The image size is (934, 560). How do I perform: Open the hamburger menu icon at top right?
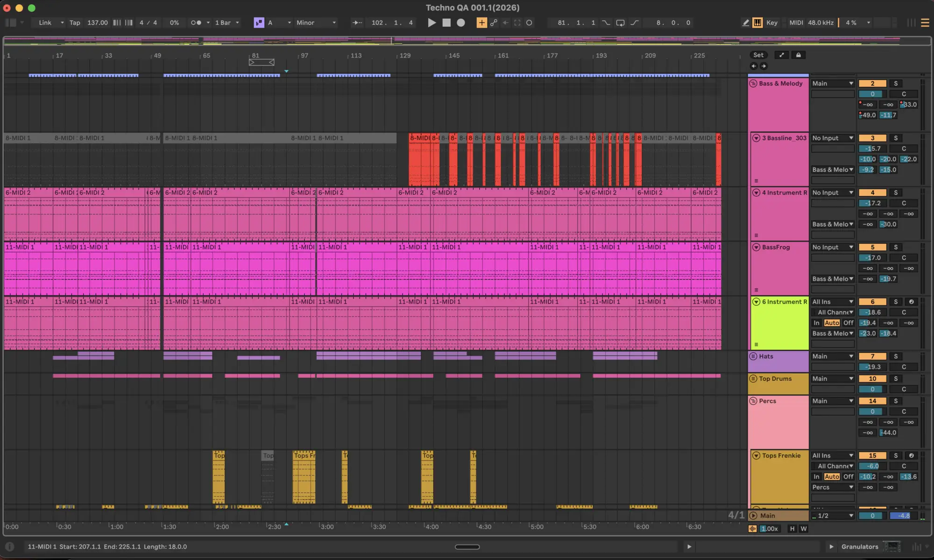point(925,22)
